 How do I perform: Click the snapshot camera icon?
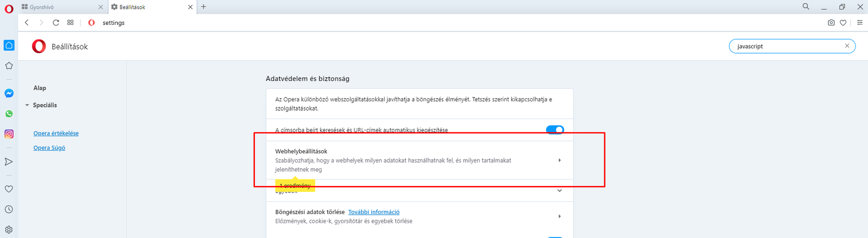tap(831, 23)
